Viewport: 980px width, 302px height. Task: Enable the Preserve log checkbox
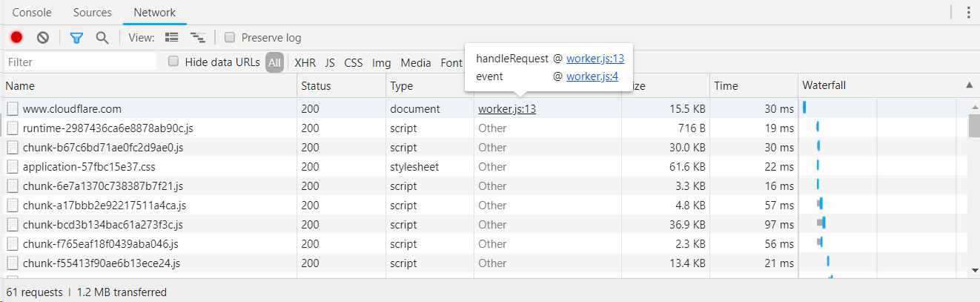point(230,37)
